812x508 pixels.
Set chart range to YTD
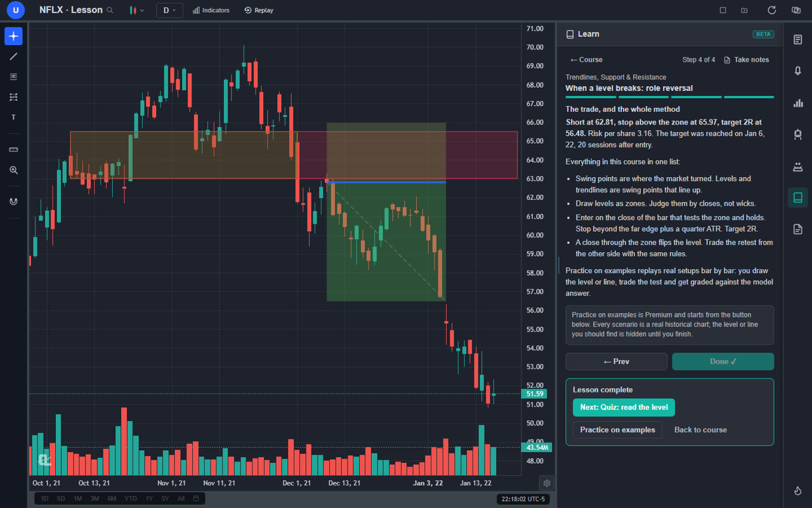click(x=131, y=498)
